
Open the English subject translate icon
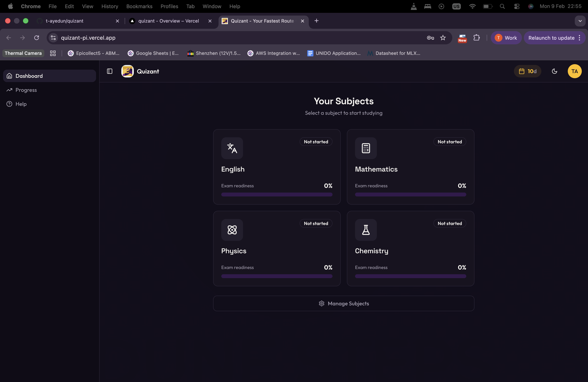(x=232, y=148)
